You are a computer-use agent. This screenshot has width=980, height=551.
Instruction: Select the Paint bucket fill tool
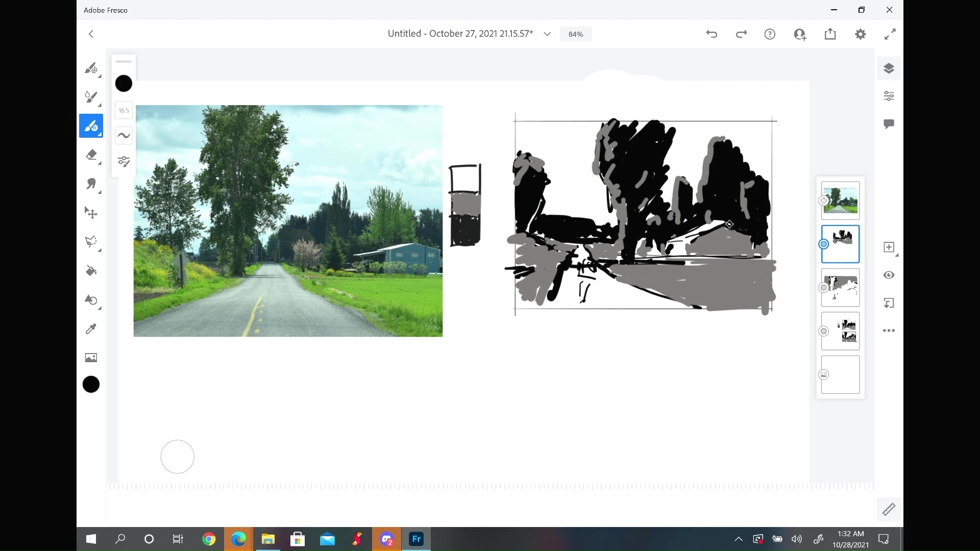point(91,271)
